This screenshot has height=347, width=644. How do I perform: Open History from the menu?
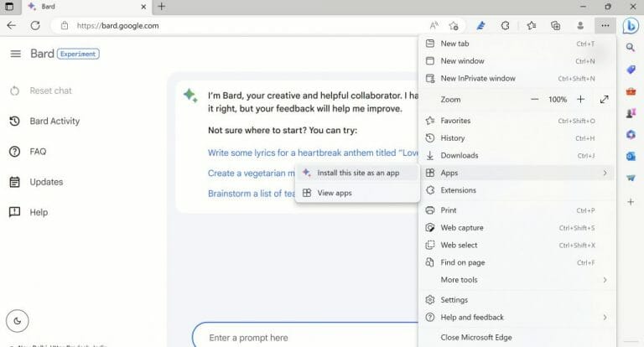(517, 138)
